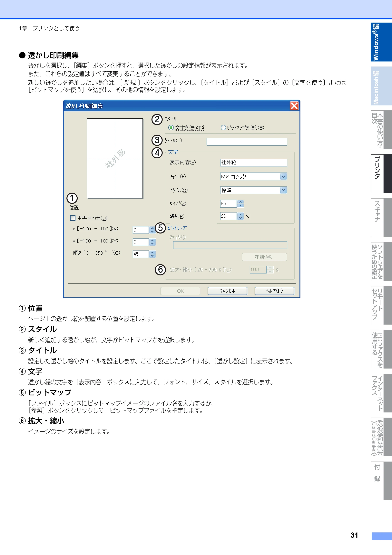Open the Macintosh編 side tab
The image size is (392, 555).
pos(381,86)
